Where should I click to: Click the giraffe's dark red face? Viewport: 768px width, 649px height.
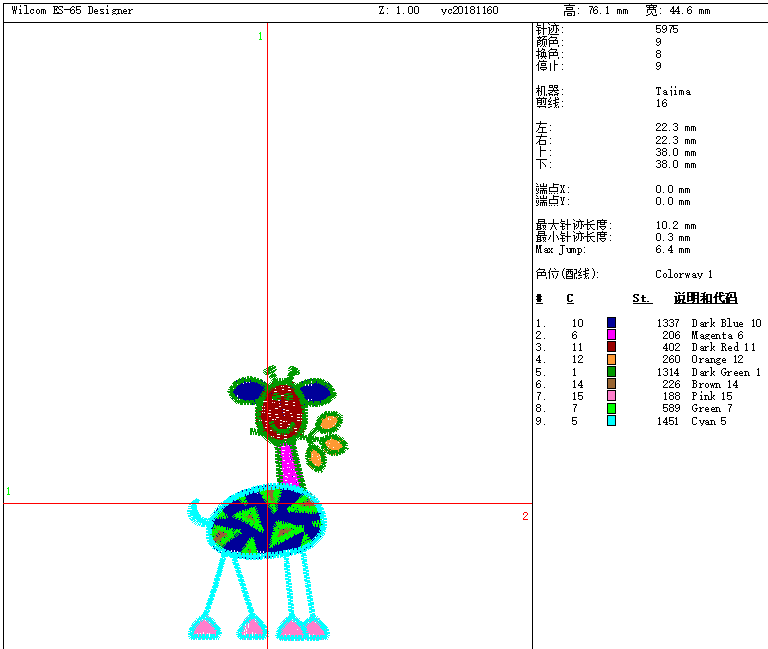click(x=282, y=410)
